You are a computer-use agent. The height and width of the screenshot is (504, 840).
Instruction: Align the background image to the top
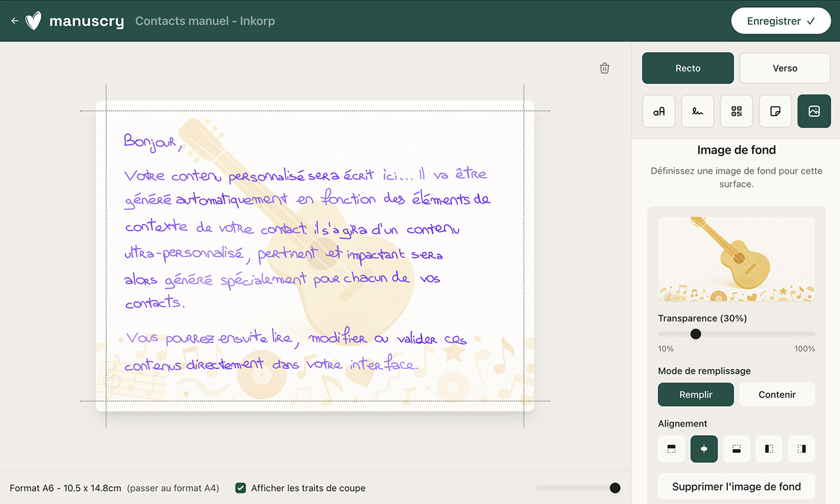pyautogui.click(x=671, y=449)
